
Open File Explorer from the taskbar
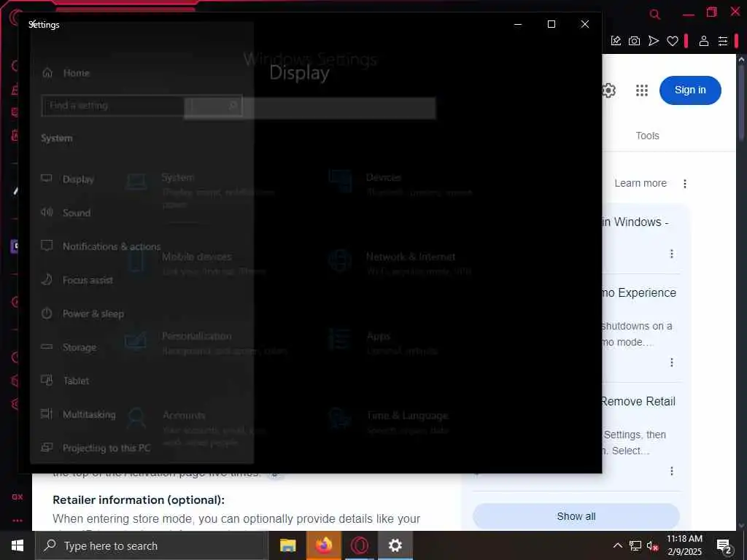pos(287,545)
